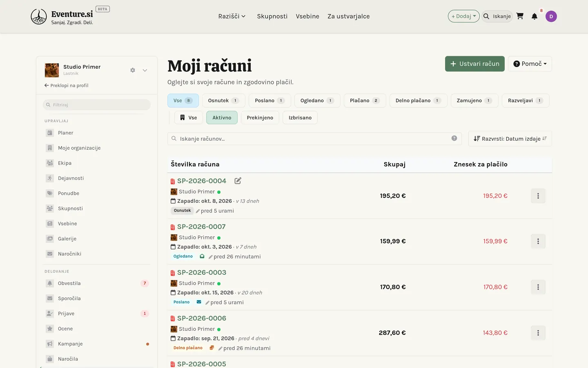Click the Planer sidebar icon
Viewport: 588px width, 368px height.
[x=50, y=133]
